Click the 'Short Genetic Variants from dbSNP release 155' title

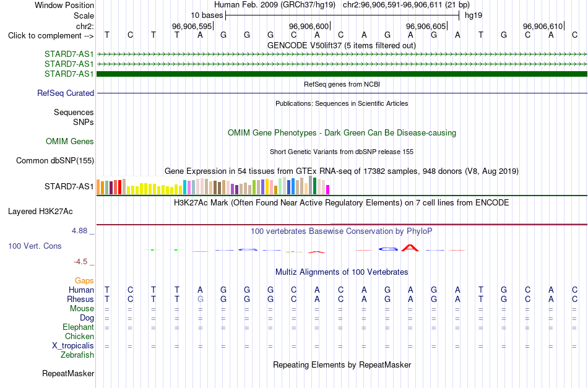coord(342,152)
